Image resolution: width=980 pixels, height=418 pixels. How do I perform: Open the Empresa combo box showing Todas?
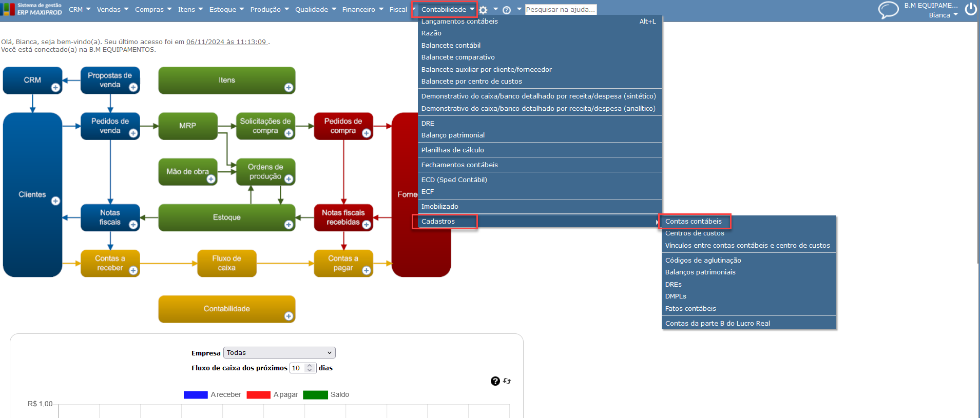pos(279,353)
